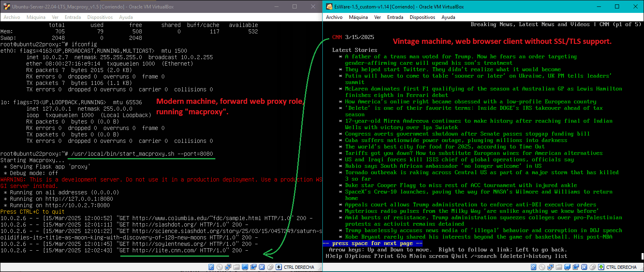The height and width of the screenshot is (272, 644).
Task: Open Ver menu in Ubuntu-Server window
Action: coord(55,17)
